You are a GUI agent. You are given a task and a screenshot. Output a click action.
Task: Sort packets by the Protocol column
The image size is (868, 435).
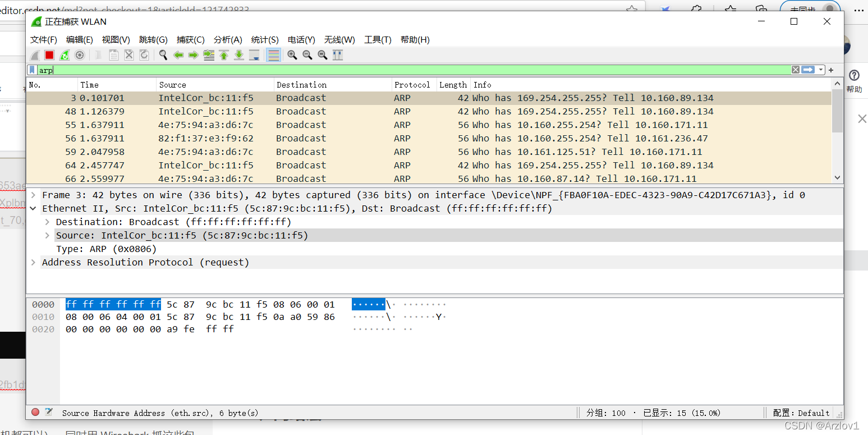click(x=414, y=85)
